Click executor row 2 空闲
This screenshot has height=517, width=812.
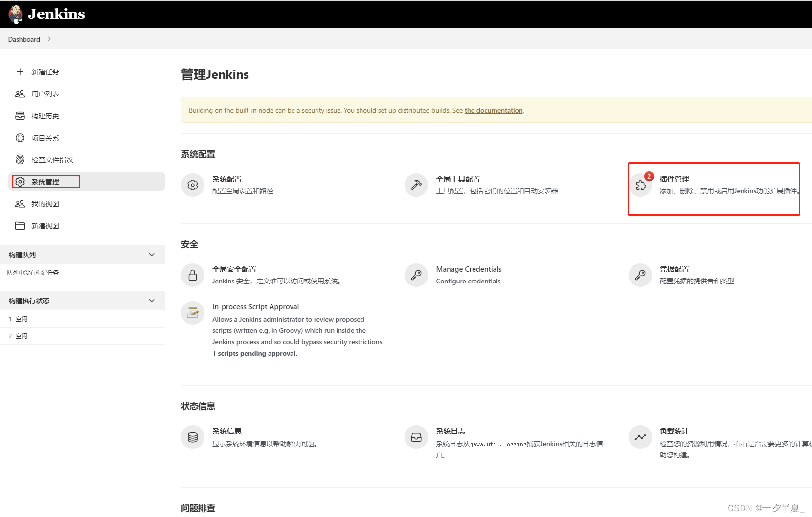(83, 336)
